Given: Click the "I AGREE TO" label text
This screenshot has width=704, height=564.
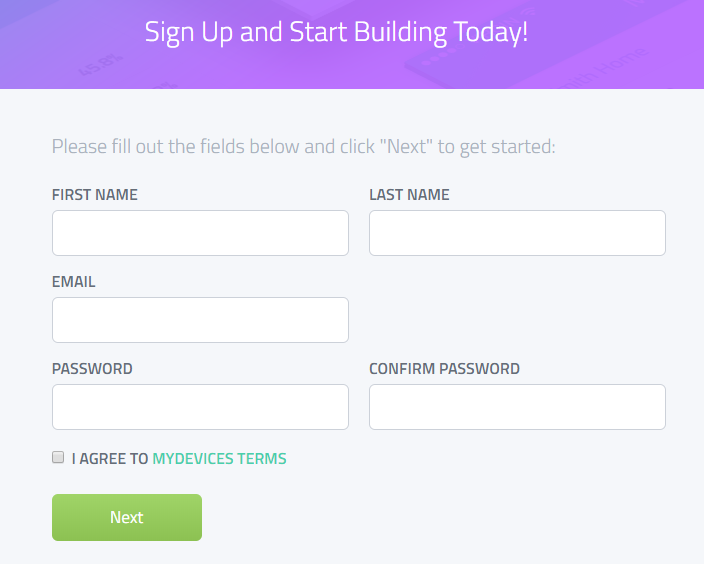Looking at the screenshot, I should click(x=110, y=459).
